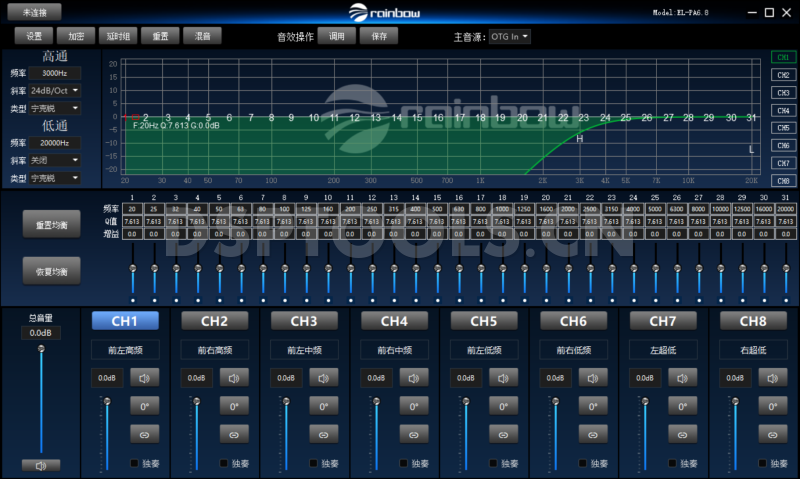The image size is (800, 479).
Task: Check the CH4 独奏 solo box
Action: click(x=404, y=463)
